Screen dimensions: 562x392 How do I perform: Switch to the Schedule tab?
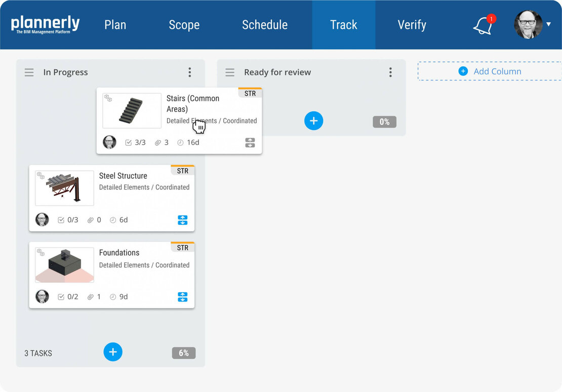point(265,25)
